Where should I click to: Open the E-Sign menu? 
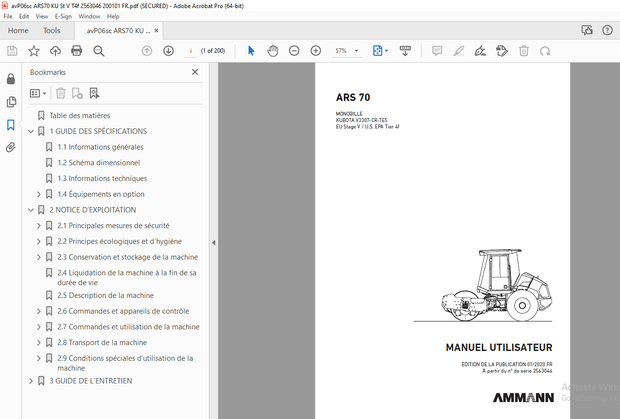click(63, 16)
